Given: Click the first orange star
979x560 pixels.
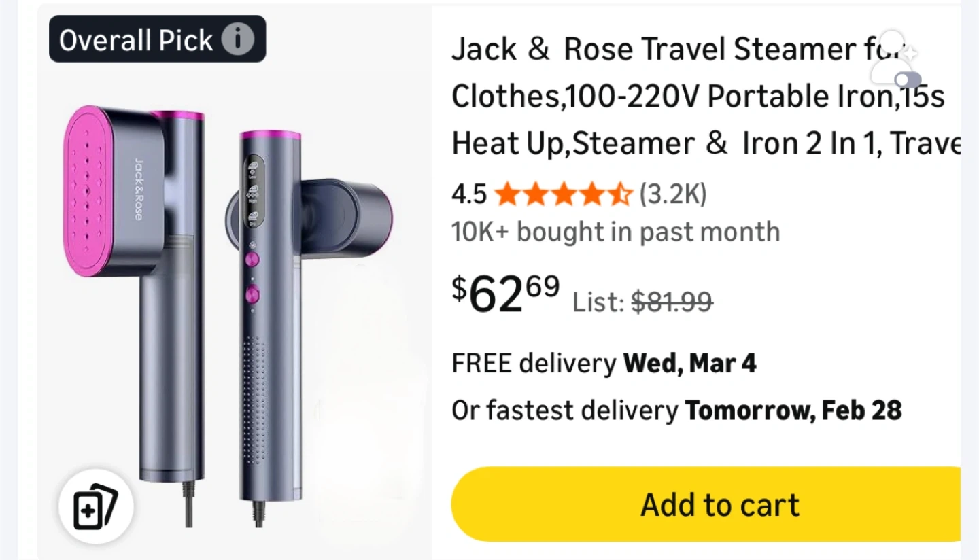Looking at the screenshot, I should click(x=507, y=195).
